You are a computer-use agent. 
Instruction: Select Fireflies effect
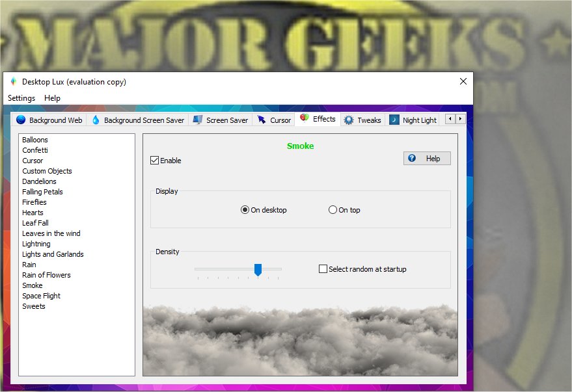(34, 202)
